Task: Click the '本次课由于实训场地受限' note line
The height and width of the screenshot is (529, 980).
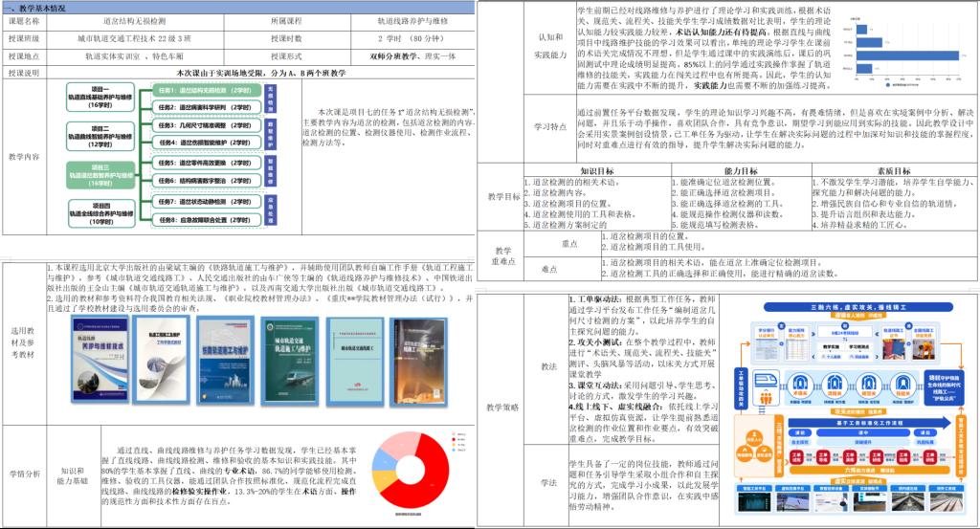Action: pos(260,73)
